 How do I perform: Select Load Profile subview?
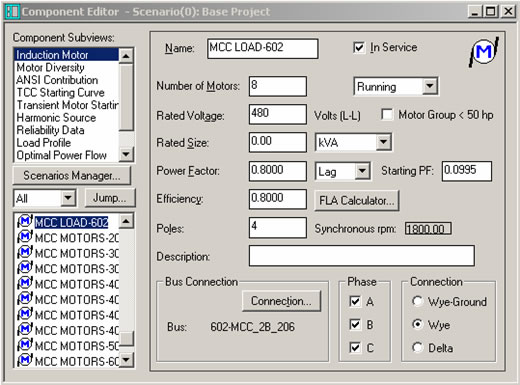coord(66,143)
